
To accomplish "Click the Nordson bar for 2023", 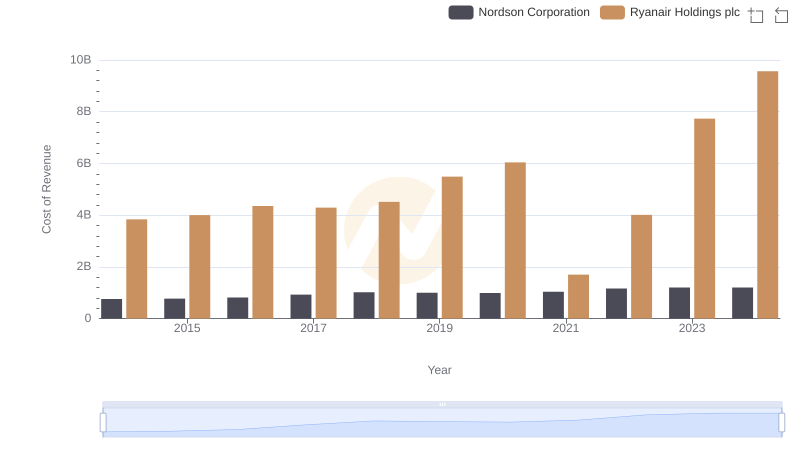I will [x=680, y=303].
